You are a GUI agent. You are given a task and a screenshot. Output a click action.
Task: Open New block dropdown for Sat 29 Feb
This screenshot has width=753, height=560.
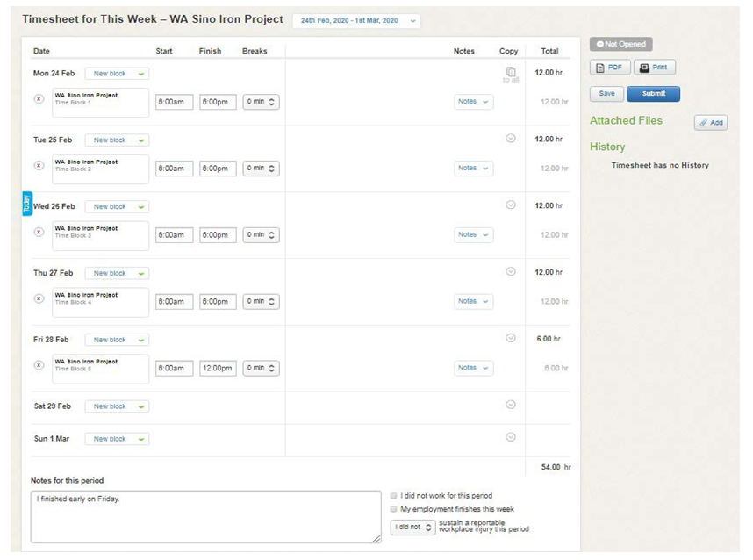click(x=118, y=406)
